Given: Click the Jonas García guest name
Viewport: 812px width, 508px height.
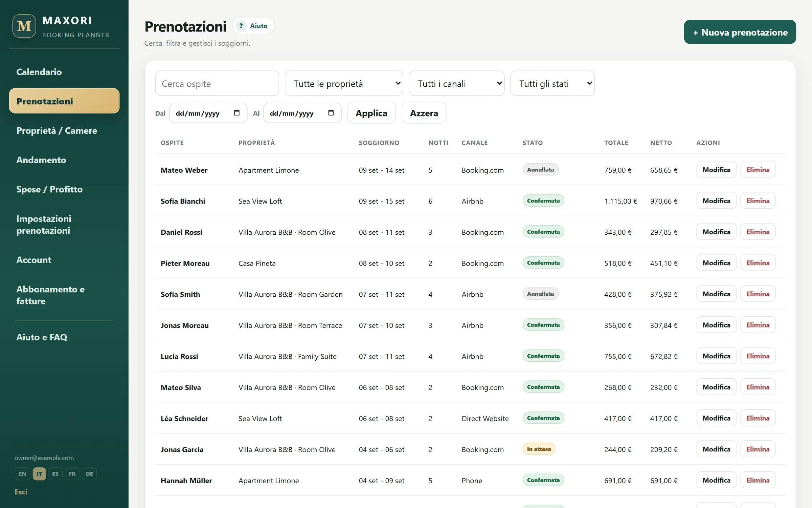Looking at the screenshot, I should click(182, 449).
